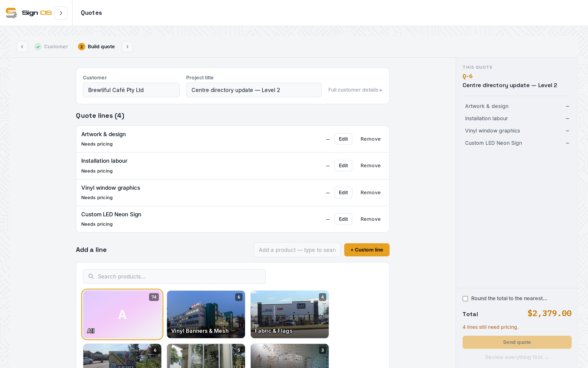Click the Quotes page title
Image resolution: width=588 pixels, height=368 pixels.
pyautogui.click(x=91, y=13)
